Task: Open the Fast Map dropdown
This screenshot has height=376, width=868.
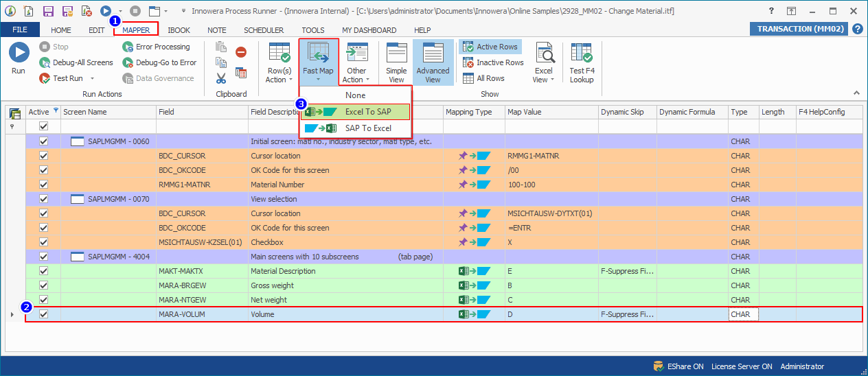Action: (318, 62)
